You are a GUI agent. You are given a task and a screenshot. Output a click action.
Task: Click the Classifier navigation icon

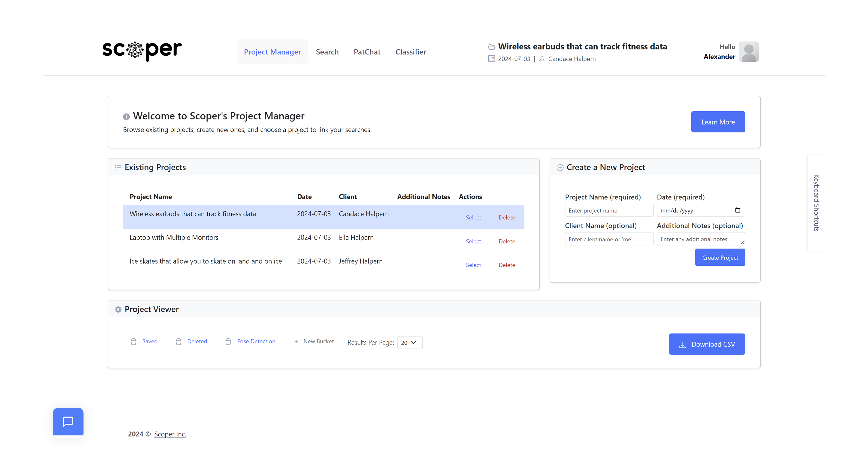point(410,51)
